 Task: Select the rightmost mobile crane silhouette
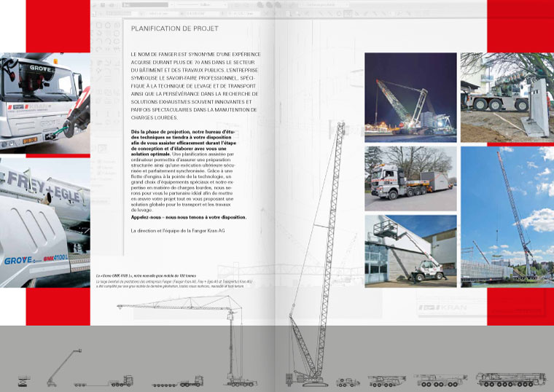tap(510, 379)
